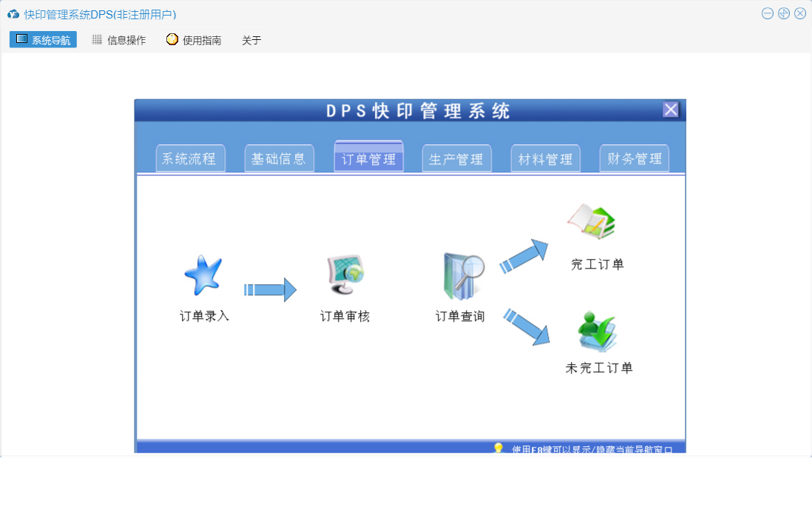Viewport: 812px width, 532px height.
Task: Open 未完工订单 green user icon
Action: coord(598,331)
